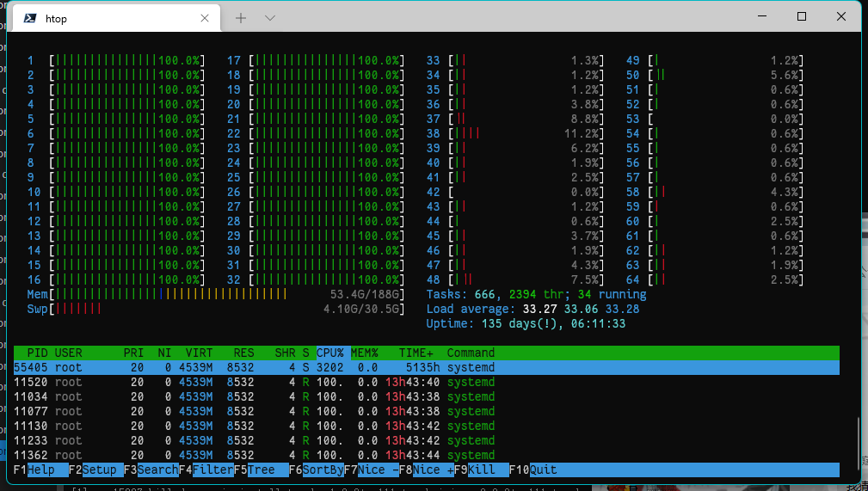
Task: Click the Uptime 135 days line
Action: (526, 324)
